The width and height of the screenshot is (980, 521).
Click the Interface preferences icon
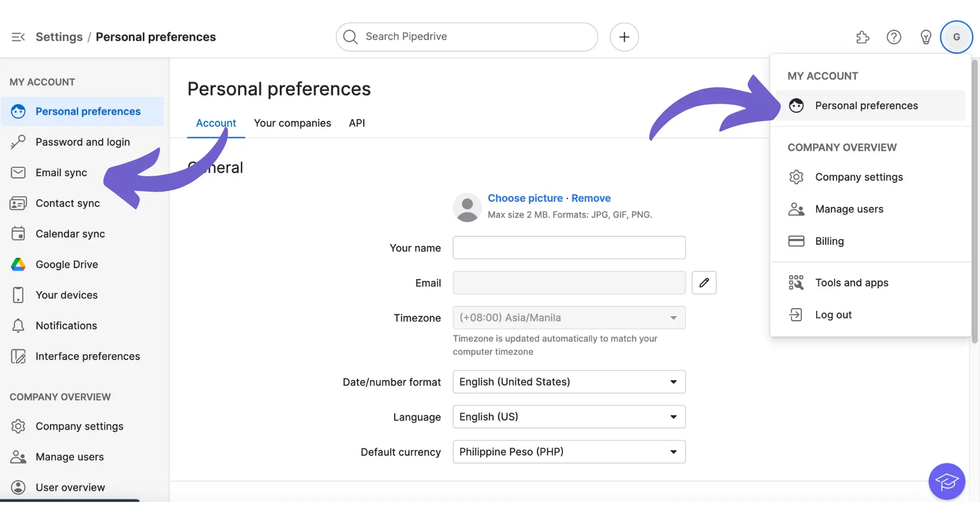(x=18, y=356)
